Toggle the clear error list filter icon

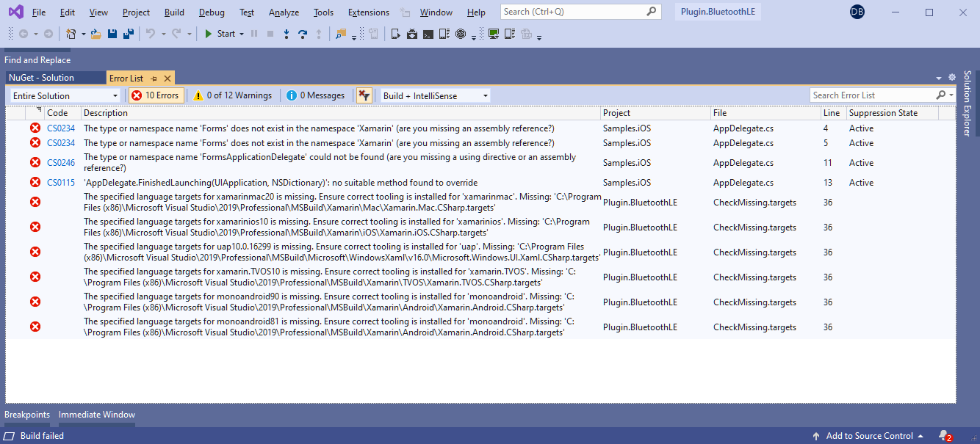[364, 95]
